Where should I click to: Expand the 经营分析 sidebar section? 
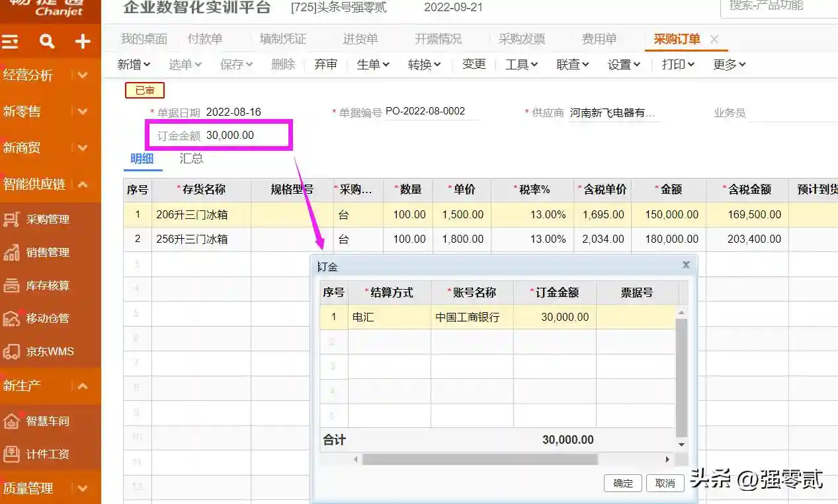(83, 75)
